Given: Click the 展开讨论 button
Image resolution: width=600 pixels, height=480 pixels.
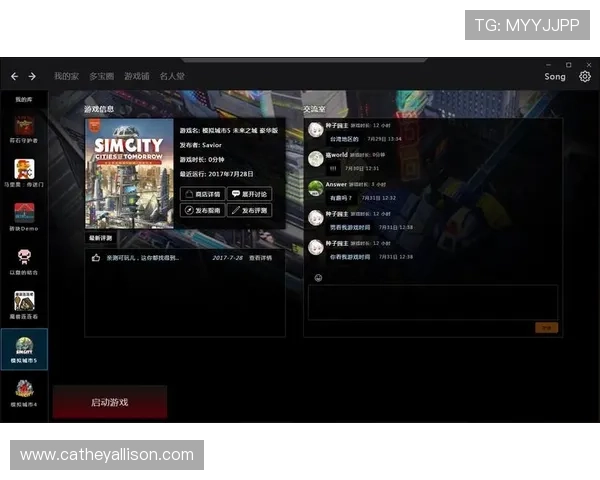Looking at the screenshot, I should tap(249, 194).
